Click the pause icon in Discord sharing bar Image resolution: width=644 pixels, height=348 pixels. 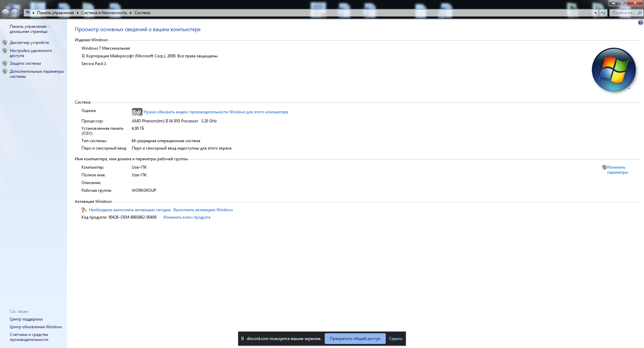pyautogui.click(x=243, y=339)
